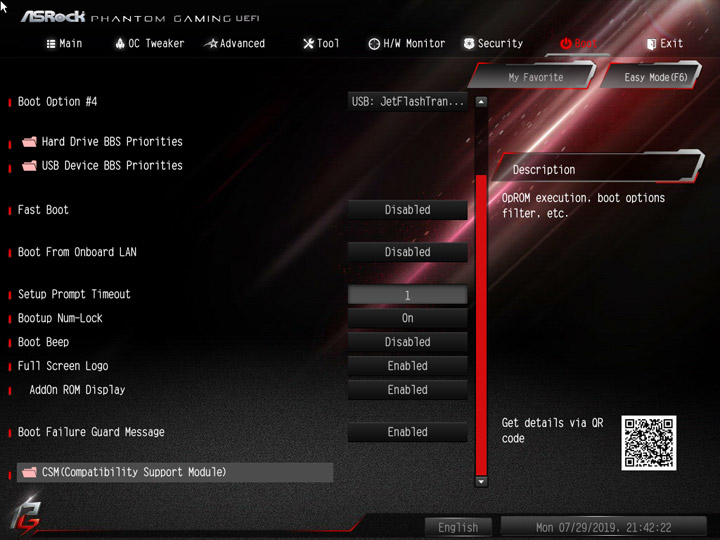This screenshot has width=720, height=540.
Task: Open the My Favorite tab
Action: click(535, 77)
